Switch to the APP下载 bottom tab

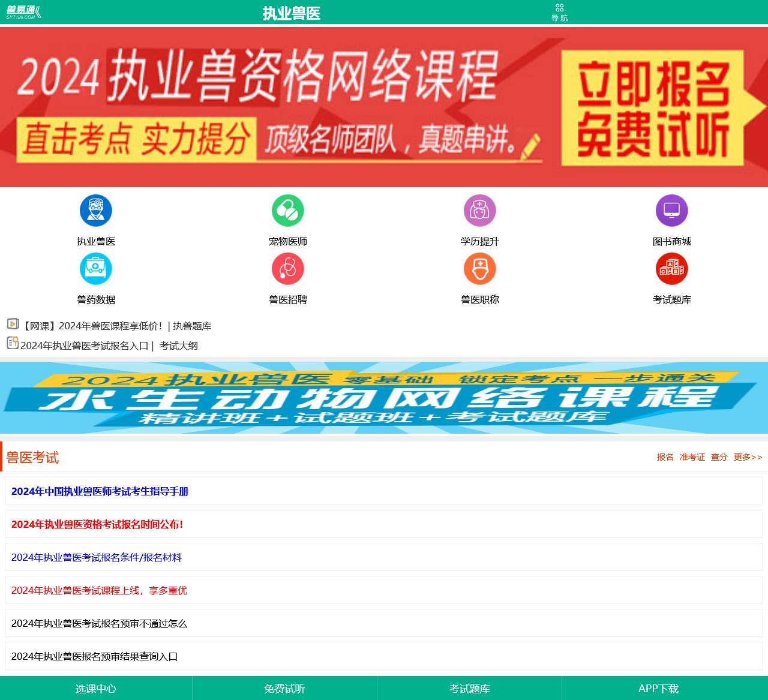coord(659,689)
